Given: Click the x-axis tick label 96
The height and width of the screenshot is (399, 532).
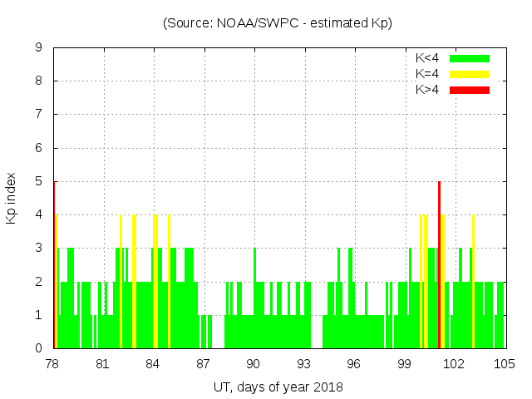Looking at the screenshot, I should [353, 364].
